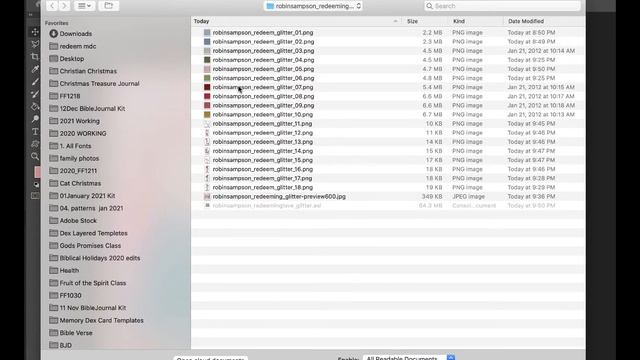Select robinsampson_redeeming_glitter-preview600.jpg file
Screen dimensions: 640x360
tap(279, 196)
